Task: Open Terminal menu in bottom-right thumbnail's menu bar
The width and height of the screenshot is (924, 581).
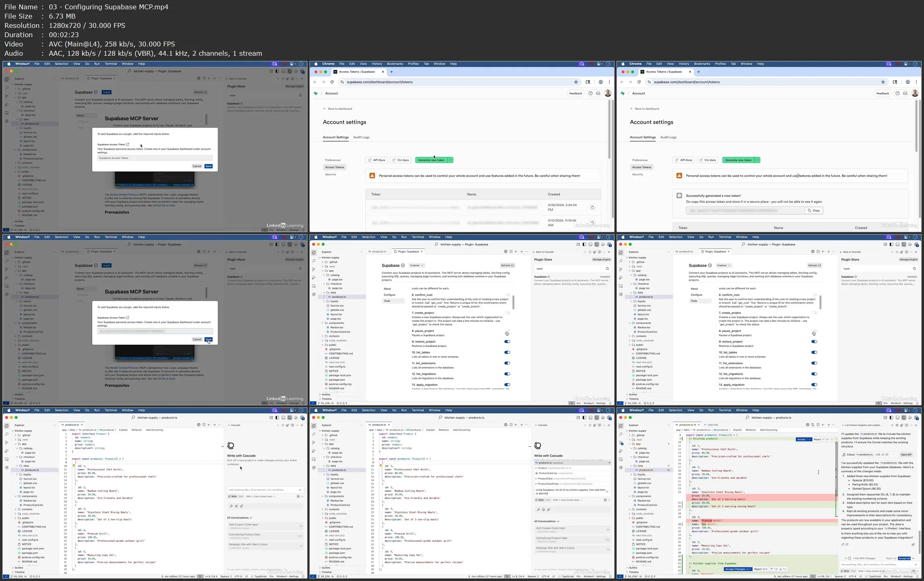Action: [725, 410]
